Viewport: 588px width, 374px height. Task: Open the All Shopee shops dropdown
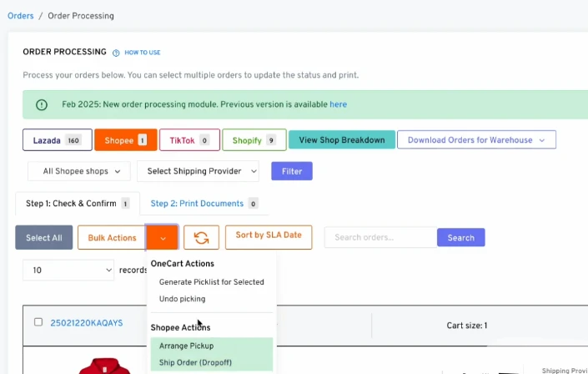click(79, 171)
